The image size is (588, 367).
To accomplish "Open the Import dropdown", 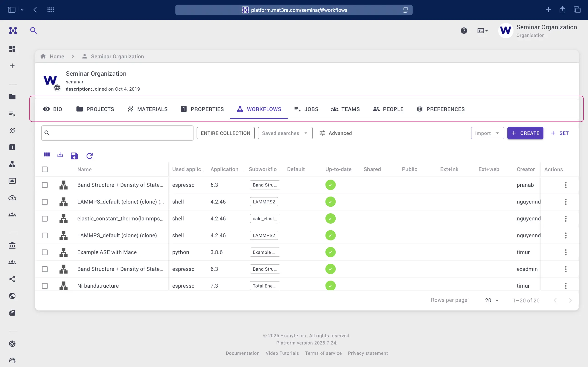I will (487, 133).
